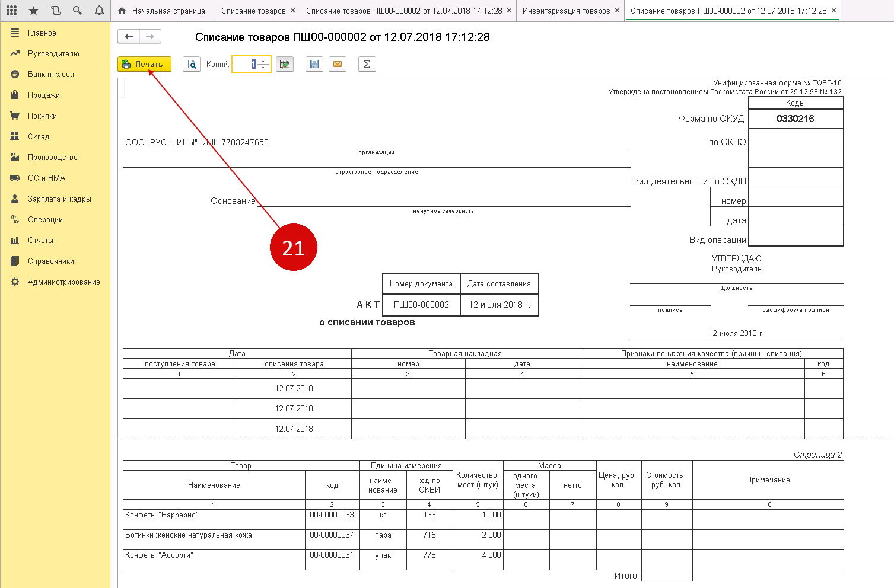Image resolution: width=894 pixels, height=588 pixels.
Task: Open Отчеты section in sidebar
Action: [x=55, y=241]
